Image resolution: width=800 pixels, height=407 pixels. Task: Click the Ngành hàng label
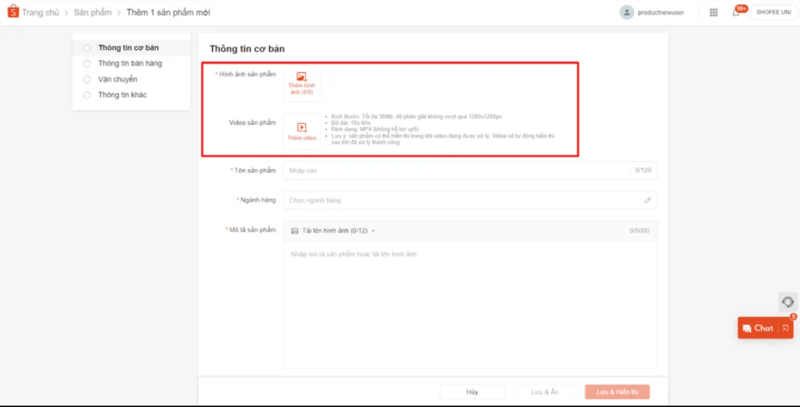[x=259, y=200]
